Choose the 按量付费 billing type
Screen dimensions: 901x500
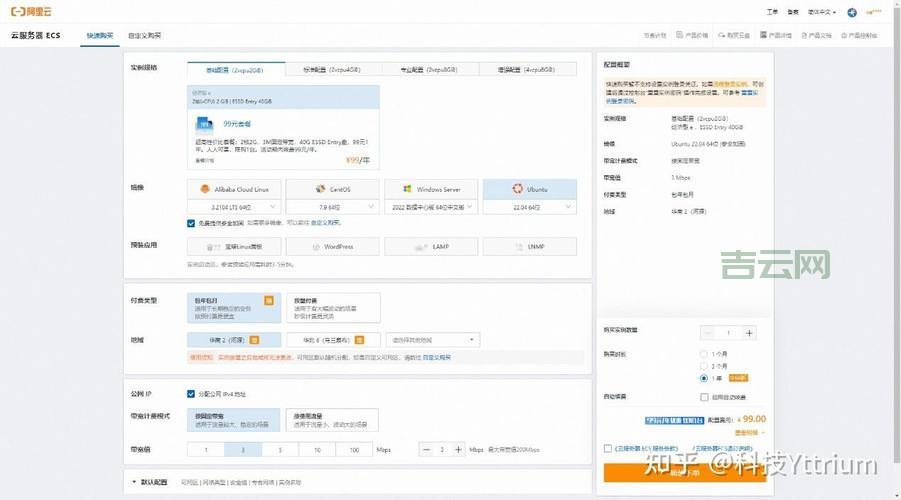[x=333, y=308]
